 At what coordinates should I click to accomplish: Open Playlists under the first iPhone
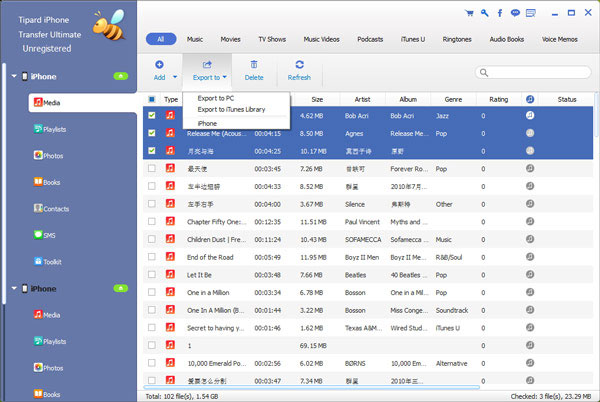tap(50, 129)
